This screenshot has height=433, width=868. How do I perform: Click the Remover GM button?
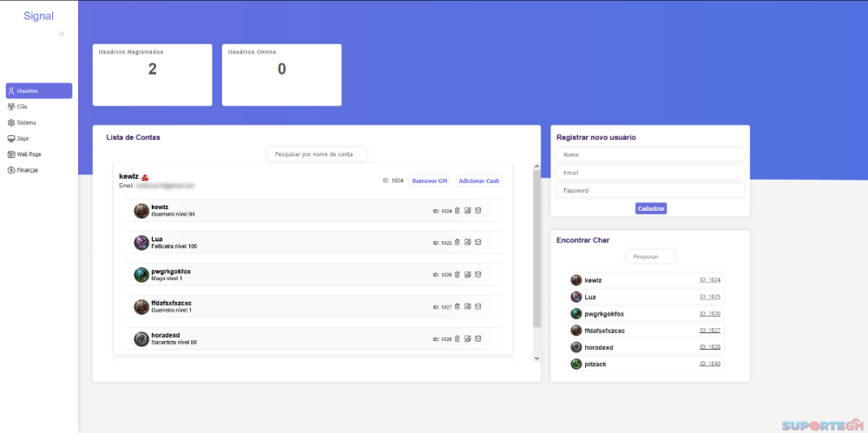(x=430, y=180)
